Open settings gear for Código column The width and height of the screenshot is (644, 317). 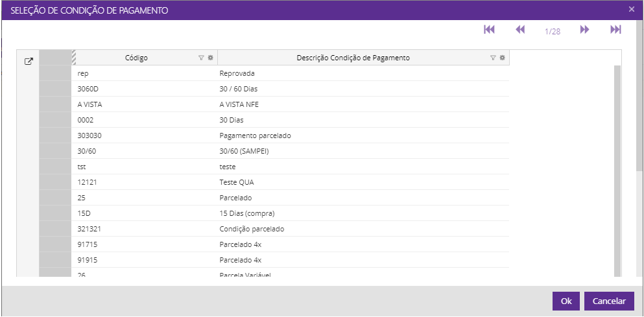coord(210,58)
